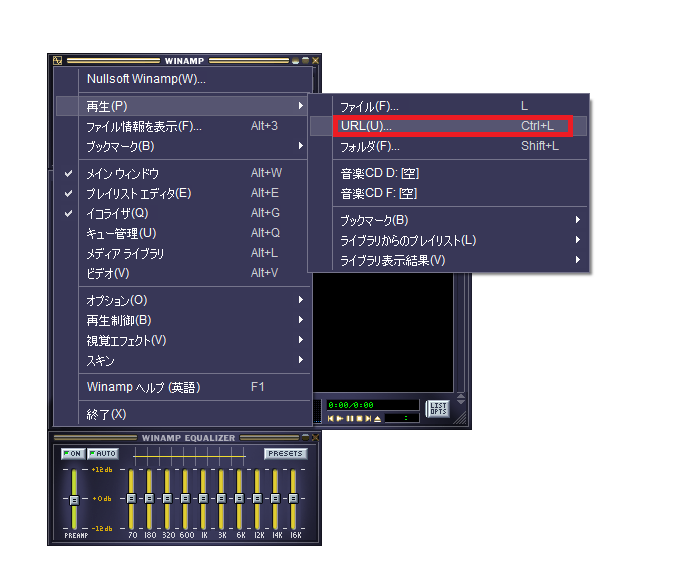This screenshot has width=675, height=574.
Task: Expand the 再生(P) submenu
Action: [183, 106]
